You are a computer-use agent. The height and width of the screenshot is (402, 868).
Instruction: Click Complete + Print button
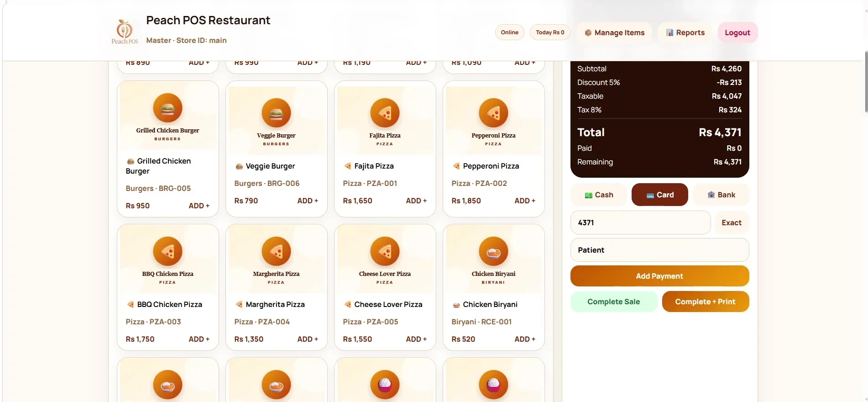tap(705, 301)
